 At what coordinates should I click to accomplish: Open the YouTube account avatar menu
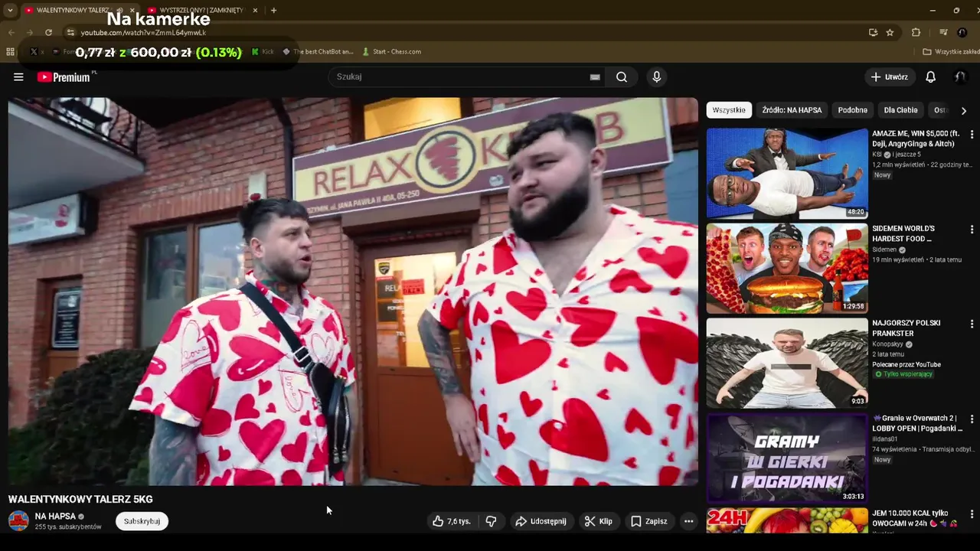pos(959,77)
